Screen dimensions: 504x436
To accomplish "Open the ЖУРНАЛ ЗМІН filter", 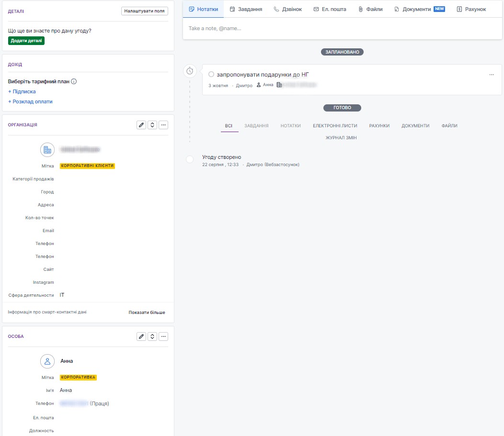I will click(341, 138).
